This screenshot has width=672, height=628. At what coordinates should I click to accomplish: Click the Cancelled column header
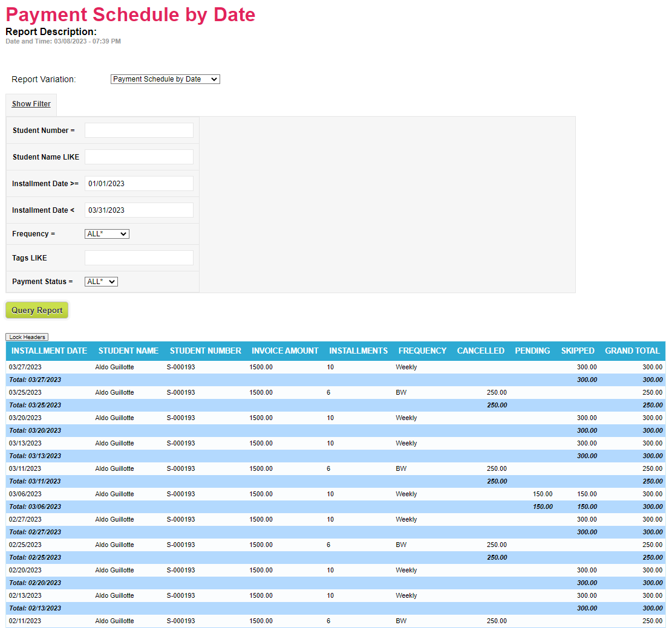(480, 351)
